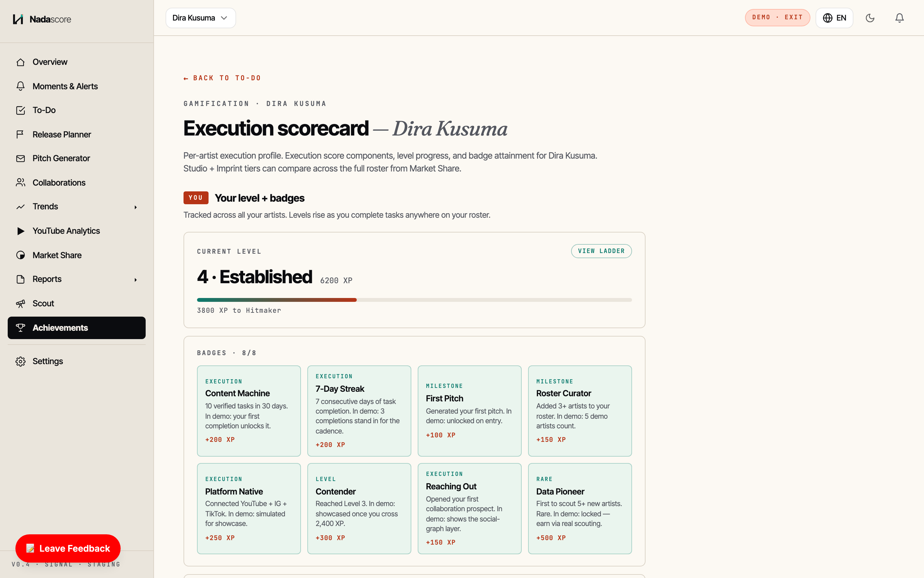
Task: Expand the Reports submenu arrow
Action: 135,279
